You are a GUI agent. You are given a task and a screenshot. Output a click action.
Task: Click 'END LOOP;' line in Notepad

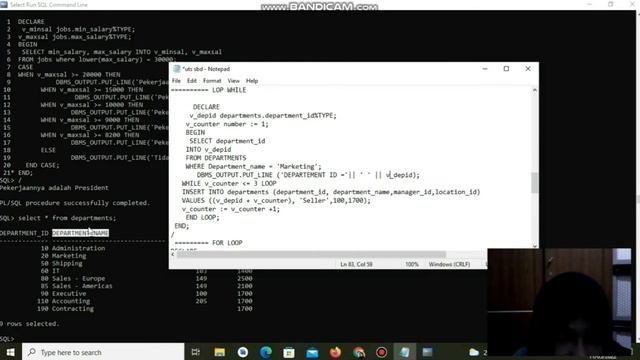click(202, 218)
